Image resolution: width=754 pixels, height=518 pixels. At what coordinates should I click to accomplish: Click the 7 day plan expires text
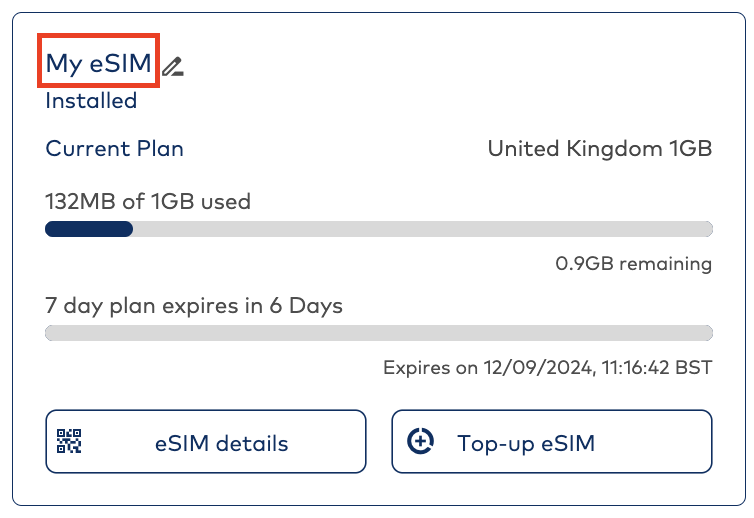(193, 306)
